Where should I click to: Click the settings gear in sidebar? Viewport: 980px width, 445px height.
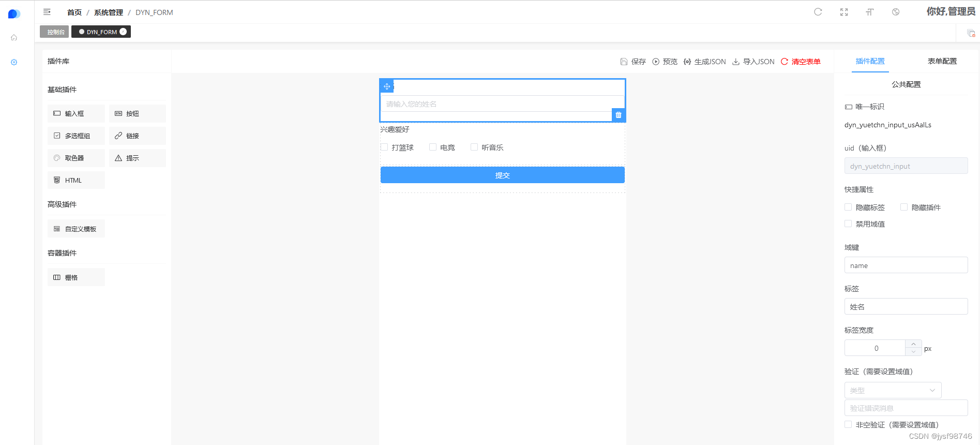(14, 62)
